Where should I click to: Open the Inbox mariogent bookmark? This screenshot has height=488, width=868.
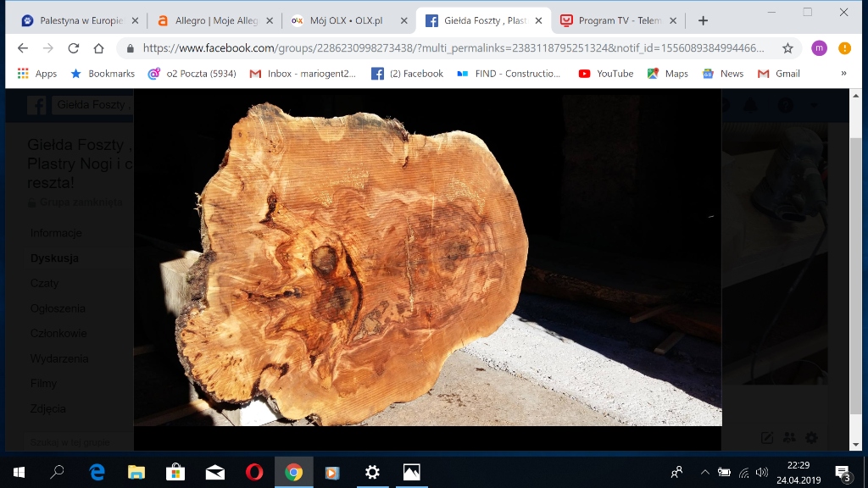[x=303, y=74]
